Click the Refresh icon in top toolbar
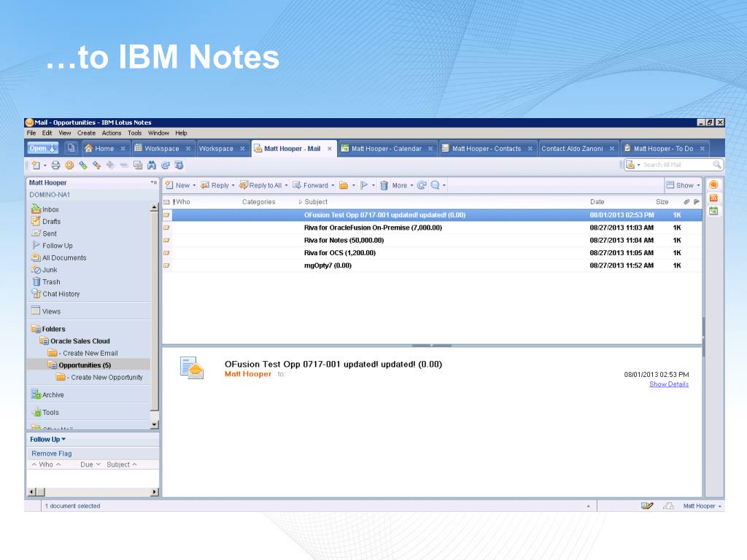 166,166
